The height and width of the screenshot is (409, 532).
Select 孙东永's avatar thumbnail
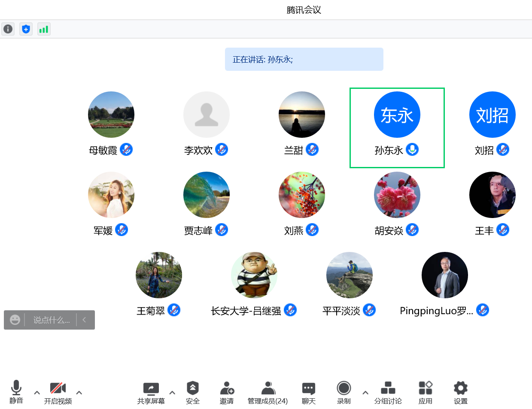(x=397, y=115)
